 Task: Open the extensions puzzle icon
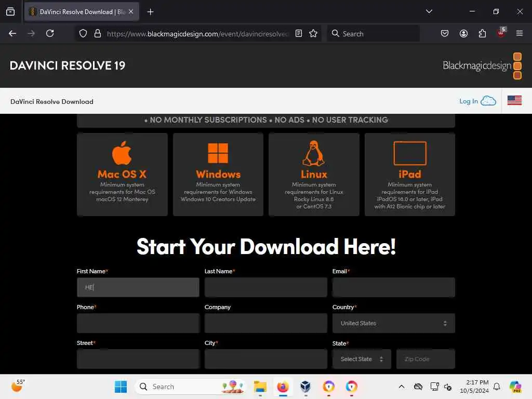tap(482, 33)
